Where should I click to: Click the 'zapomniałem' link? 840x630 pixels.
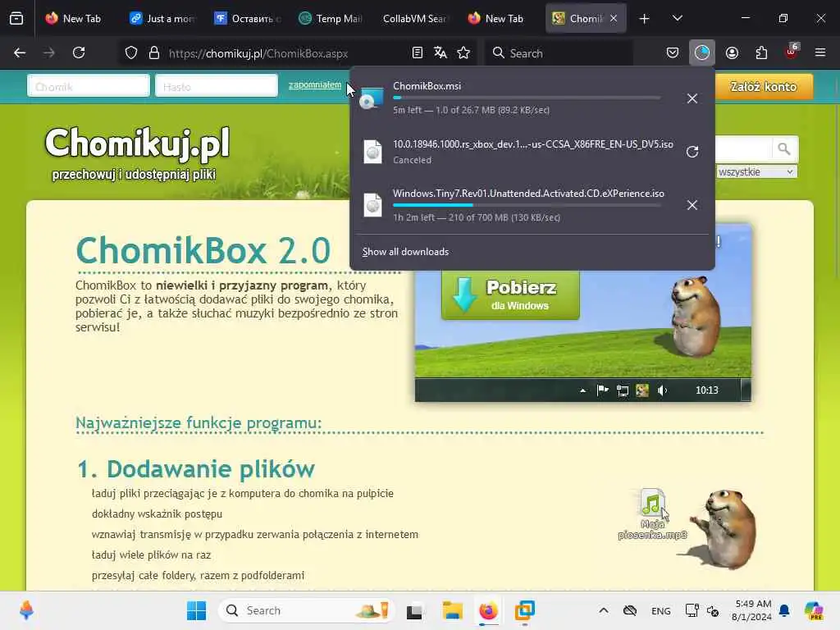[x=315, y=85]
